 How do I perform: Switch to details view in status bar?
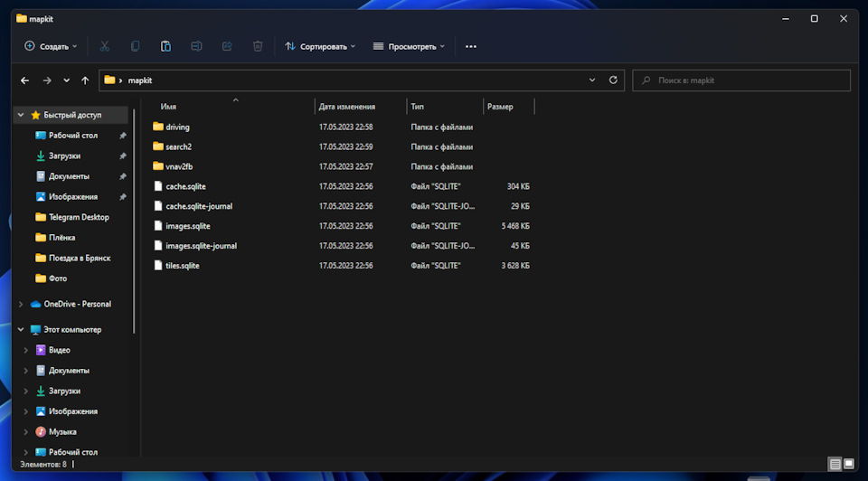pyautogui.click(x=835, y=464)
